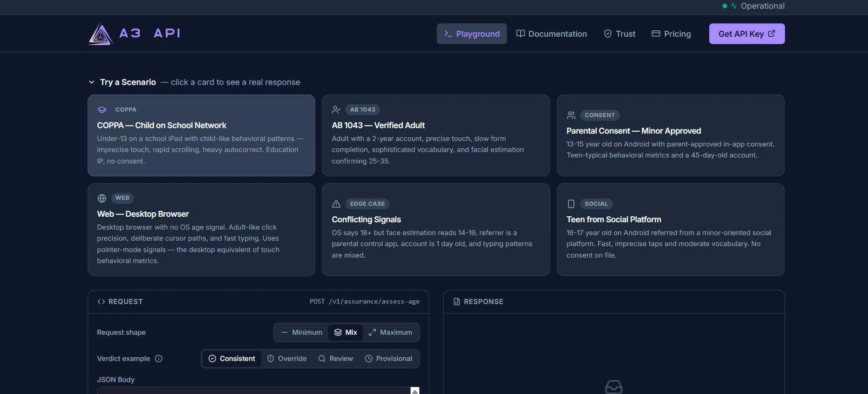Click the pulse icon beside Operational
This screenshot has width=868, height=394.
[x=734, y=6]
